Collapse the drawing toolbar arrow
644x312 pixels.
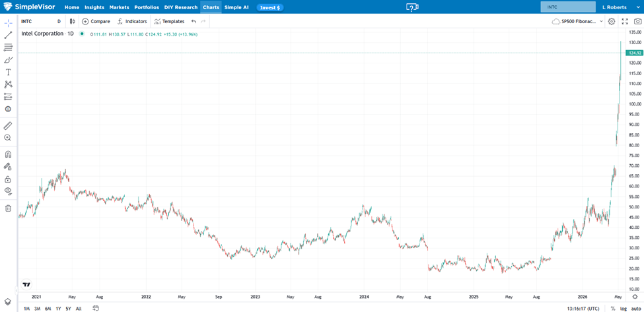pyautogui.click(x=16, y=290)
